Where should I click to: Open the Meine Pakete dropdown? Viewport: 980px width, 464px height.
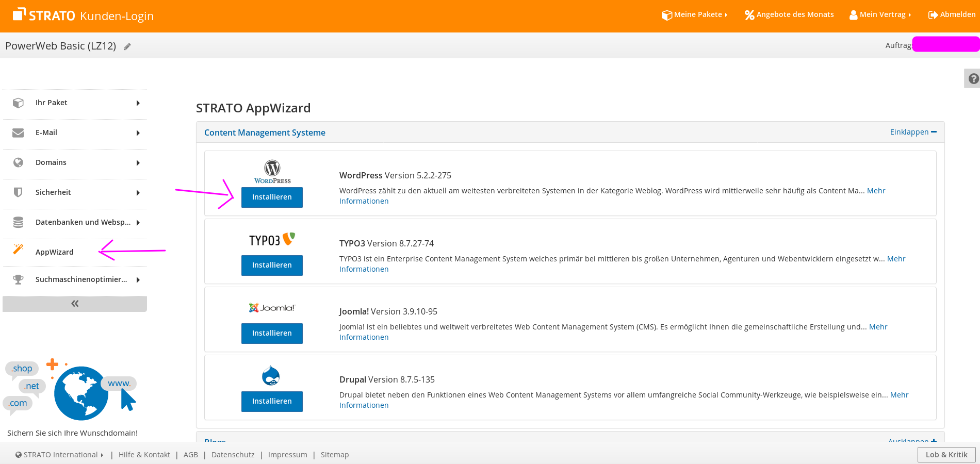click(695, 15)
